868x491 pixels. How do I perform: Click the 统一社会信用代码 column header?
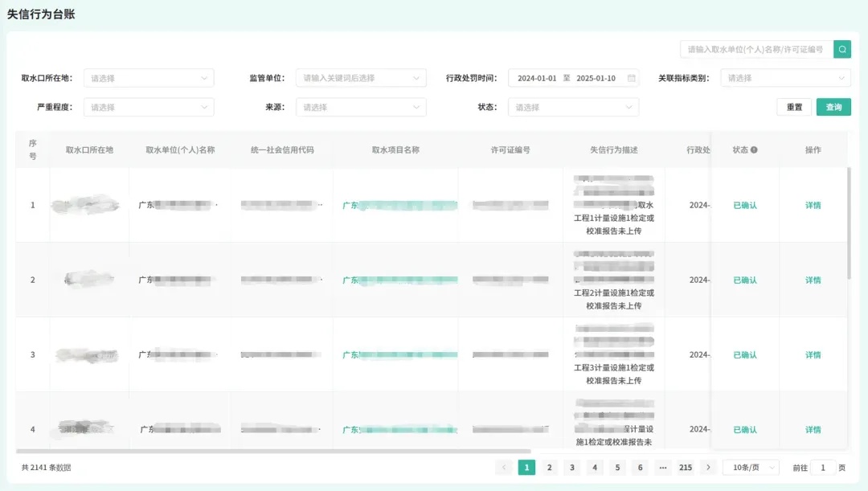282,150
